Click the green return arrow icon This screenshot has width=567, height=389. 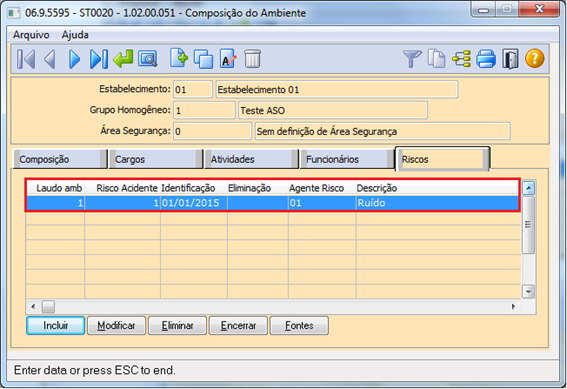click(x=123, y=59)
